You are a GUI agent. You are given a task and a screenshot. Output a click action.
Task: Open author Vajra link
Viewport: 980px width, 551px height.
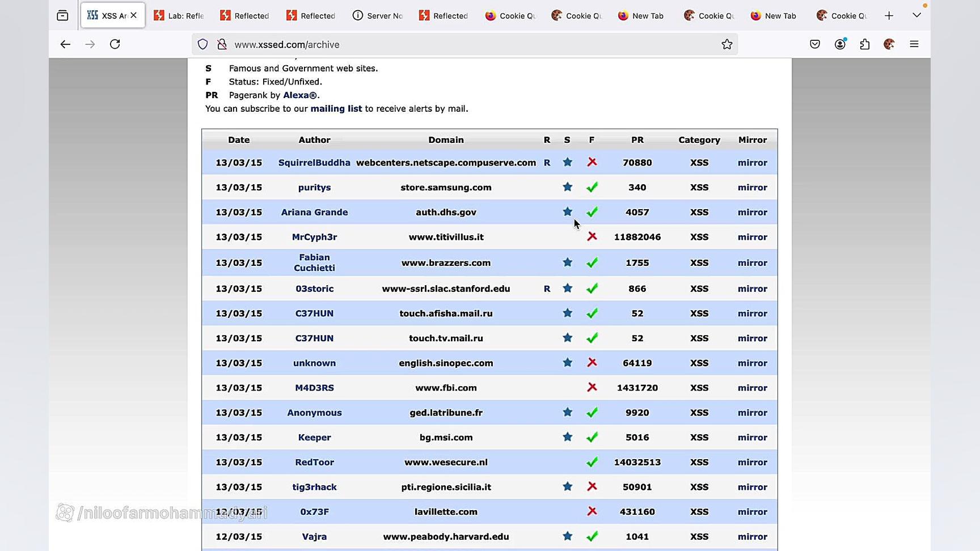(x=314, y=537)
